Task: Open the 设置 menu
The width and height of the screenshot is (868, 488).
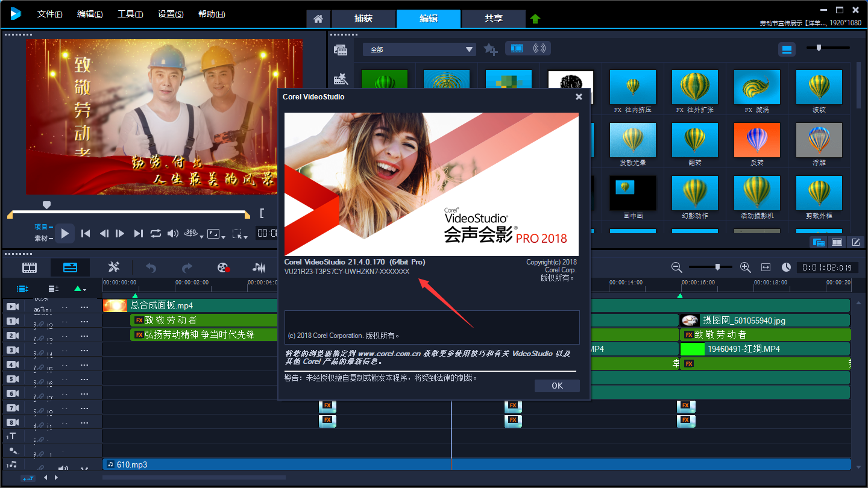Action: click(171, 14)
